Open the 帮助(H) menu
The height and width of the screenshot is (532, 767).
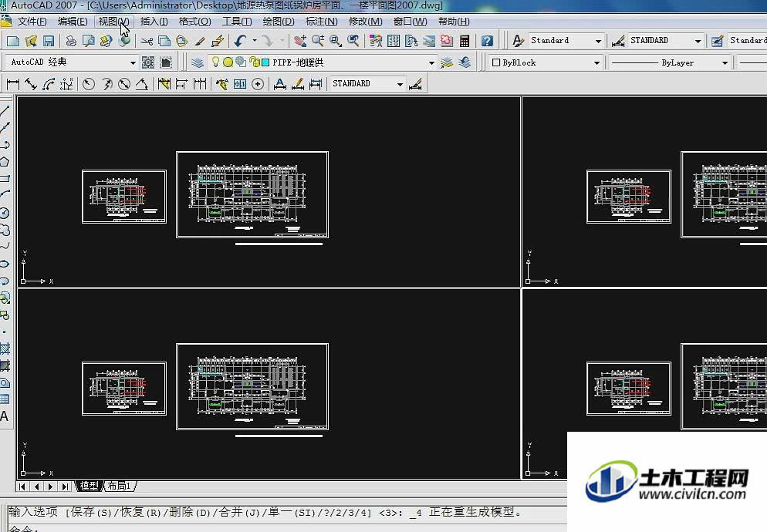click(454, 22)
